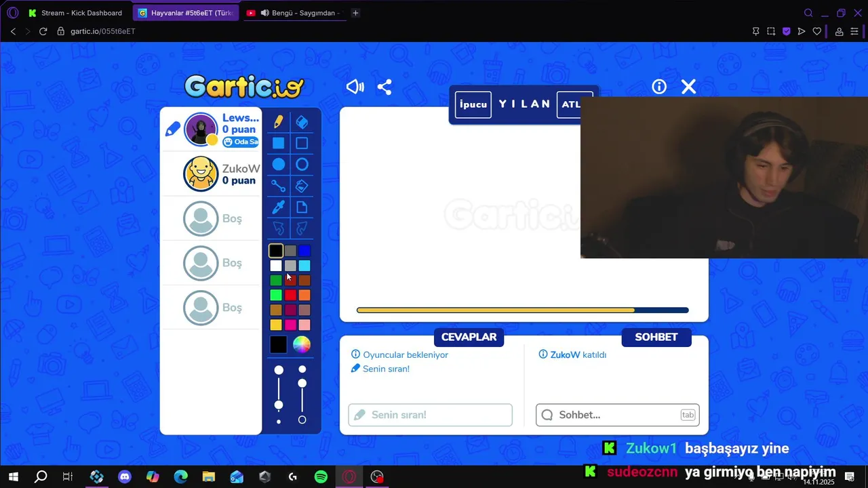The image size is (868, 488).
Task: Adjust the opacity slider handle
Action: point(302,384)
